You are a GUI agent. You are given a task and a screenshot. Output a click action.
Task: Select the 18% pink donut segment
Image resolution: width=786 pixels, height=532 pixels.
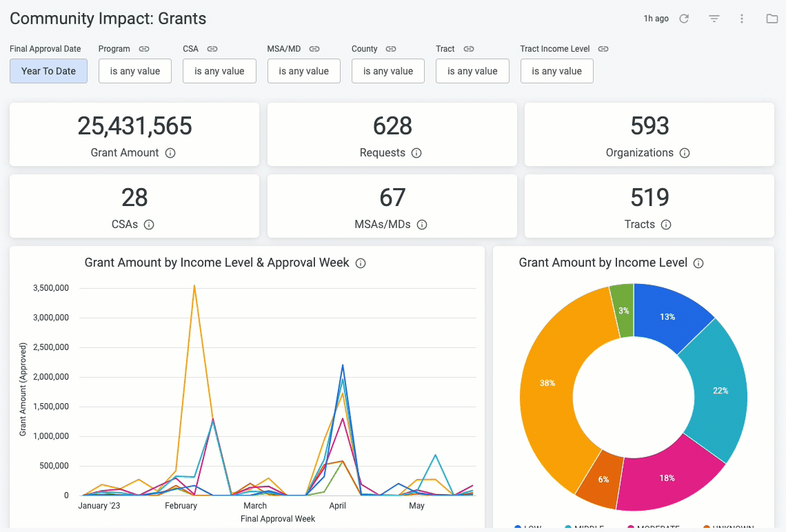pyautogui.click(x=667, y=478)
